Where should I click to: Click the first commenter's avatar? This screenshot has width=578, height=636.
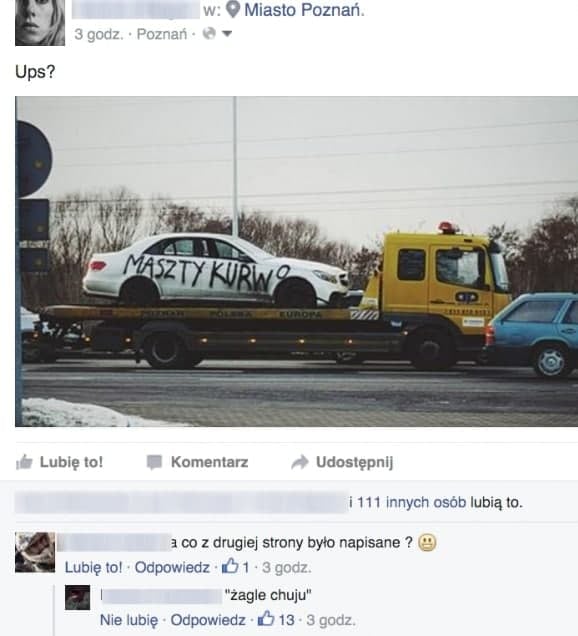click(x=35, y=552)
